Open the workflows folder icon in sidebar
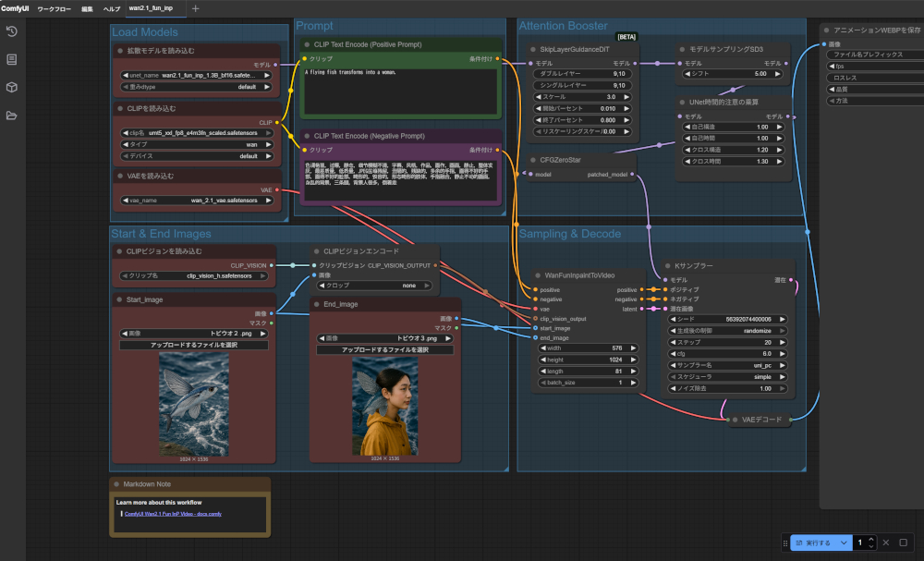924x561 pixels. [11, 116]
